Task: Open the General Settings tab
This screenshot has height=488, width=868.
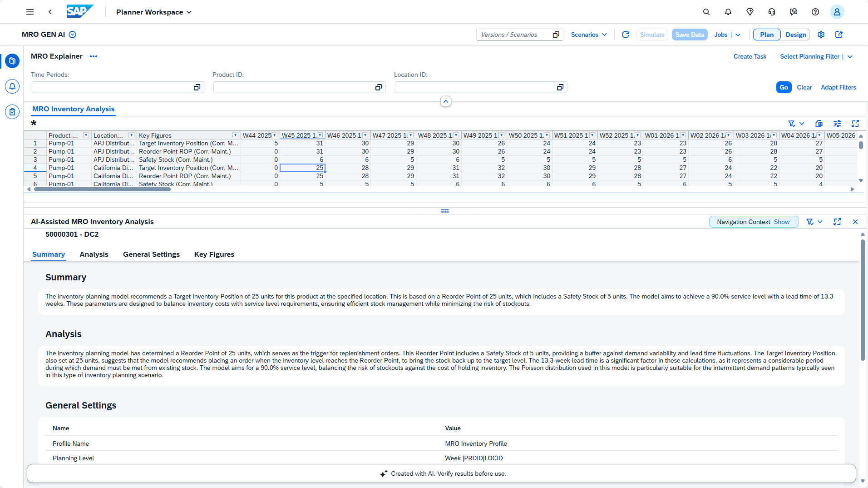Action: 151,254
